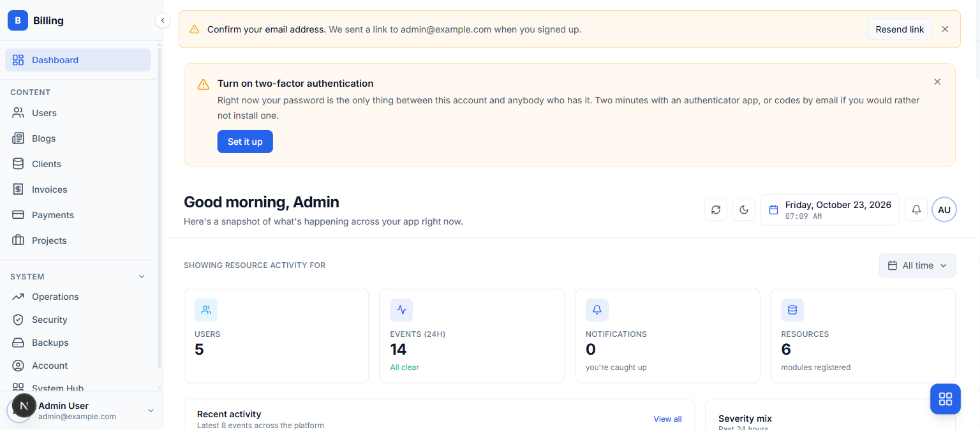Click the Backups drive icon

[19, 343]
